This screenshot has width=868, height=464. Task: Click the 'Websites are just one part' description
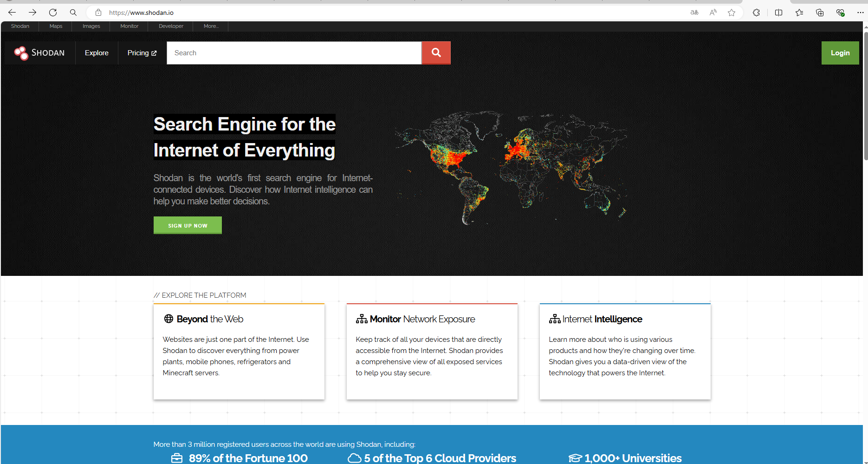pos(236,356)
